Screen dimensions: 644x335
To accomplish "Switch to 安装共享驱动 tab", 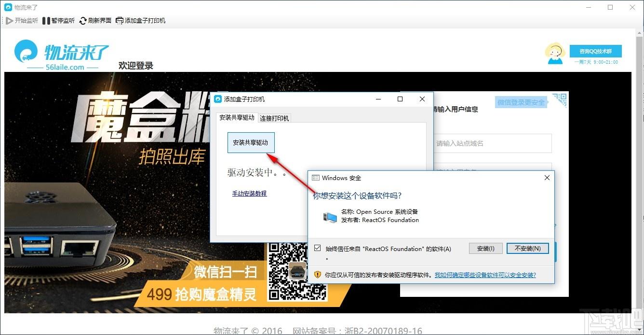I will (237, 117).
